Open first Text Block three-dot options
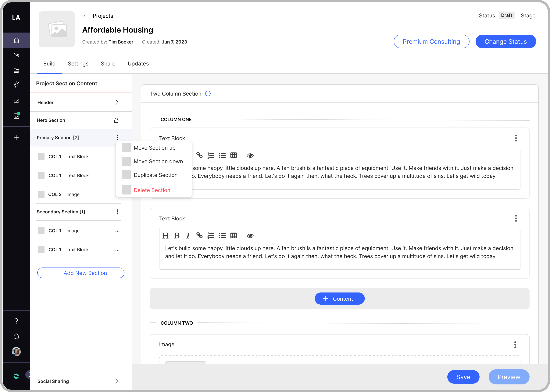550x392 pixels. point(516,138)
